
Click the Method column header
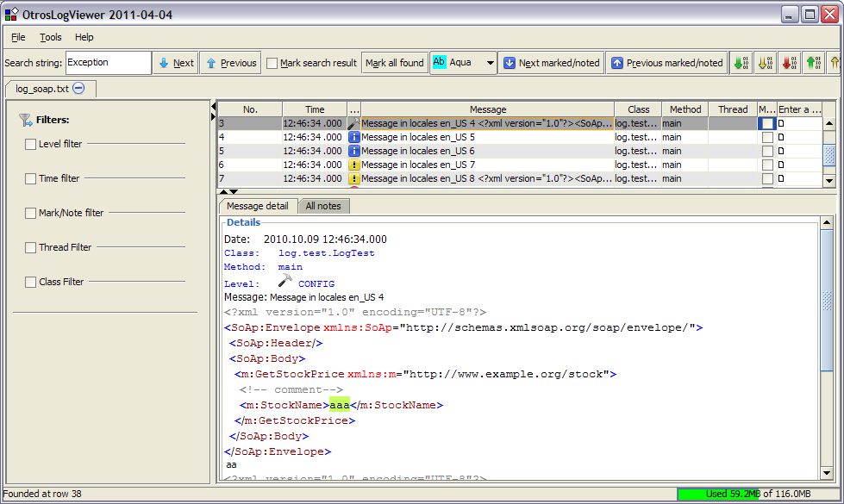[685, 109]
